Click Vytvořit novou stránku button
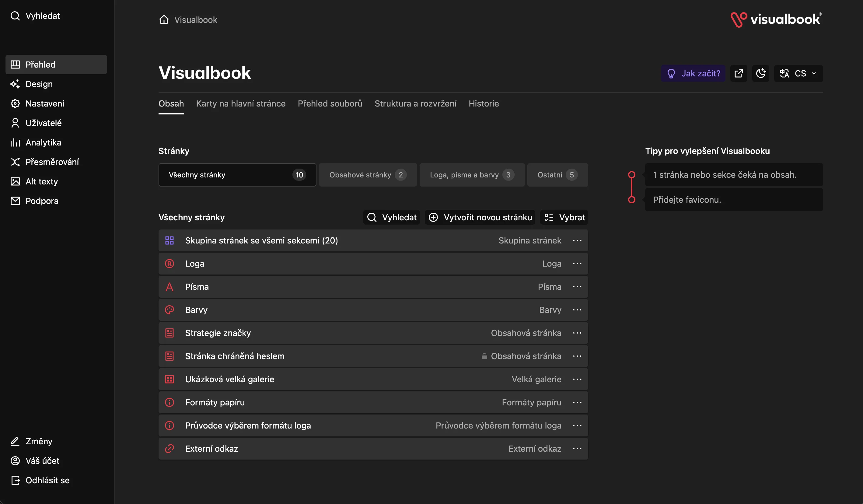Image resolution: width=863 pixels, height=504 pixels. coord(480,217)
